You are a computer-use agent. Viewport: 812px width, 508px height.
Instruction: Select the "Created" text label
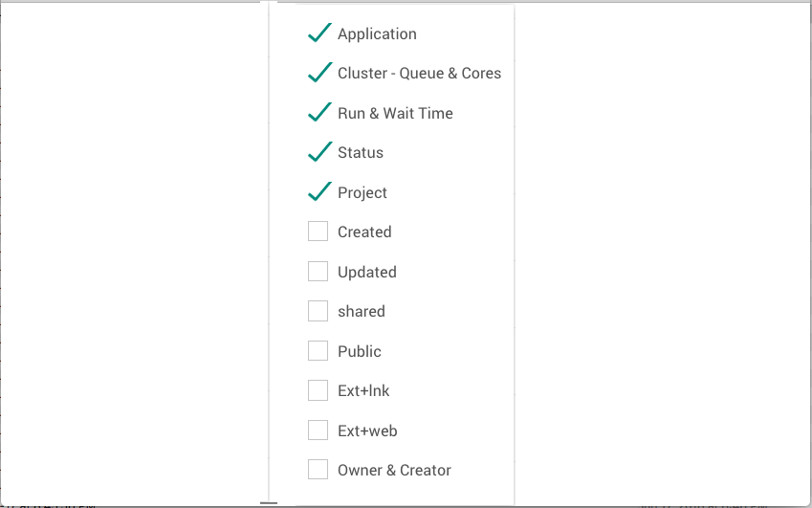[364, 232]
